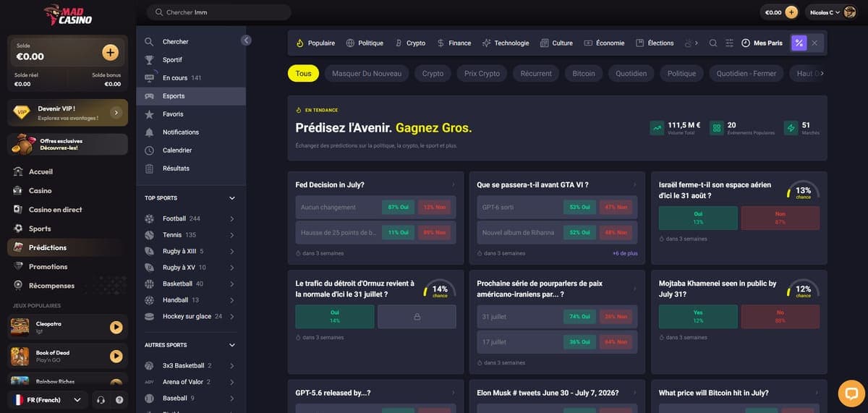
Task: Open Nicolas C account dropdown
Action: 825,12
